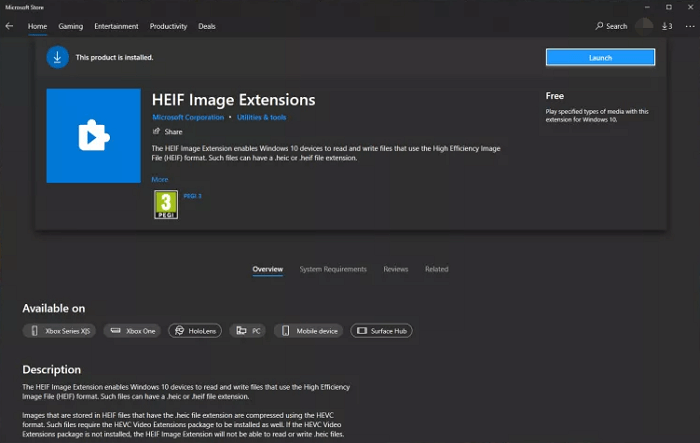Open the three-dot See more menu
The width and height of the screenshot is (700, 443).
[x=689, y=26]
